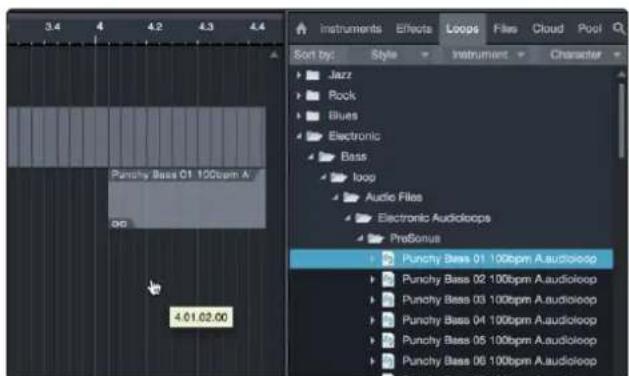Click timeline ruler at position 4.2
The image size is (629, 376).
coord(155,27)
